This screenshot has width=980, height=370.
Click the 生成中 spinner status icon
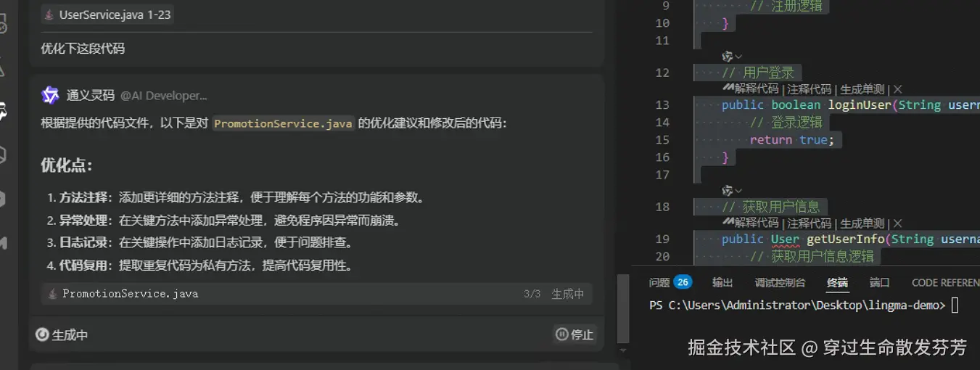(42, 334)
